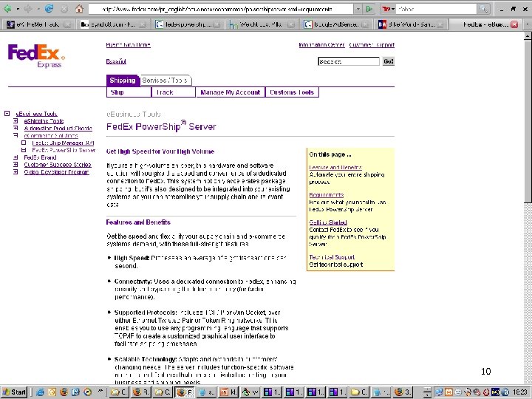The width and height of the screenshot is (532, 399).
Task: Jump to Features and Benefits via sidebar box
Action: pos(335,168)
